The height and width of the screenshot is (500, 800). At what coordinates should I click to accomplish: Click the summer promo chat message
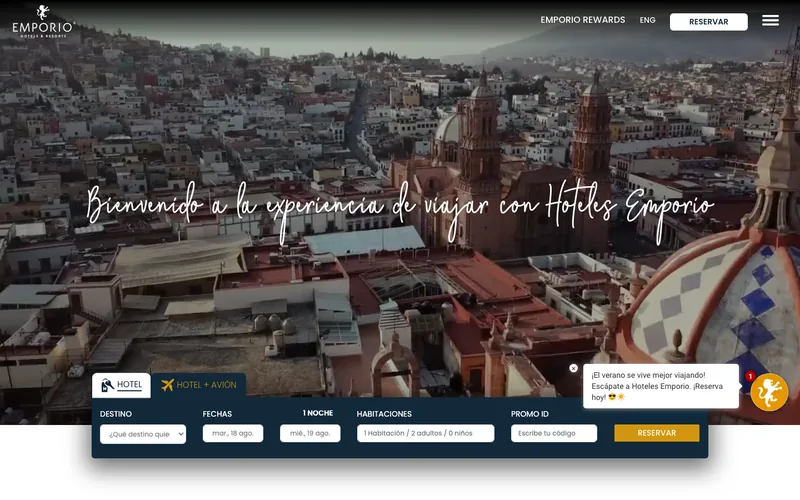[x=661, y=386]
